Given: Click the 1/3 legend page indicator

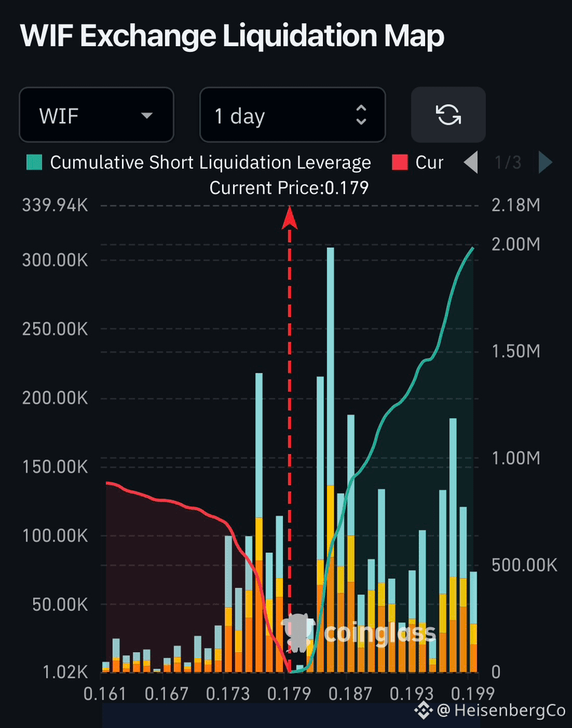Looking at the screenshot, I should click(x=508, y=162).
